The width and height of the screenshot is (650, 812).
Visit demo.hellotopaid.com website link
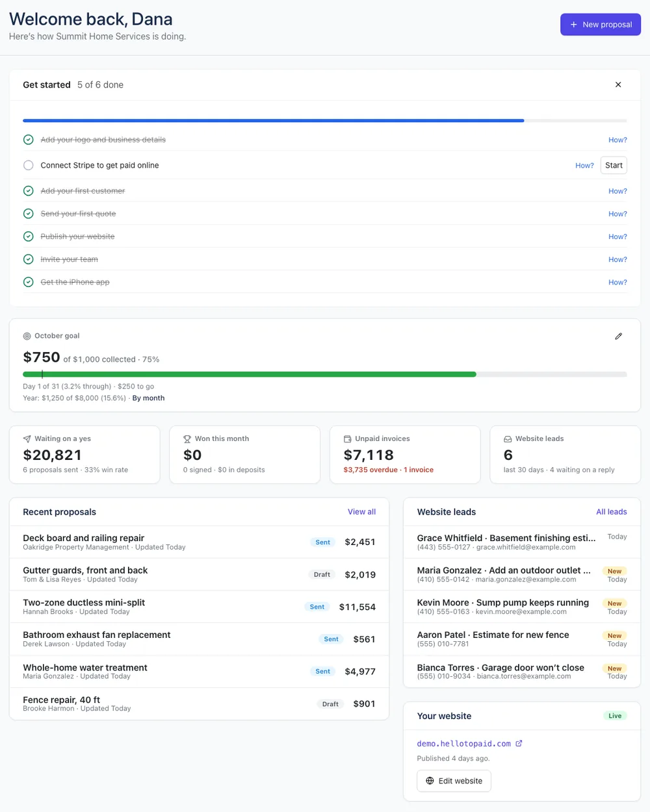click(x=463, y=744)
